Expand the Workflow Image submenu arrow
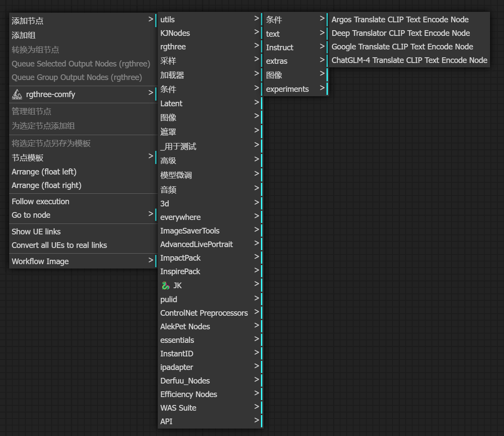Viewport: 504px width, 436px height. point(150,260)
